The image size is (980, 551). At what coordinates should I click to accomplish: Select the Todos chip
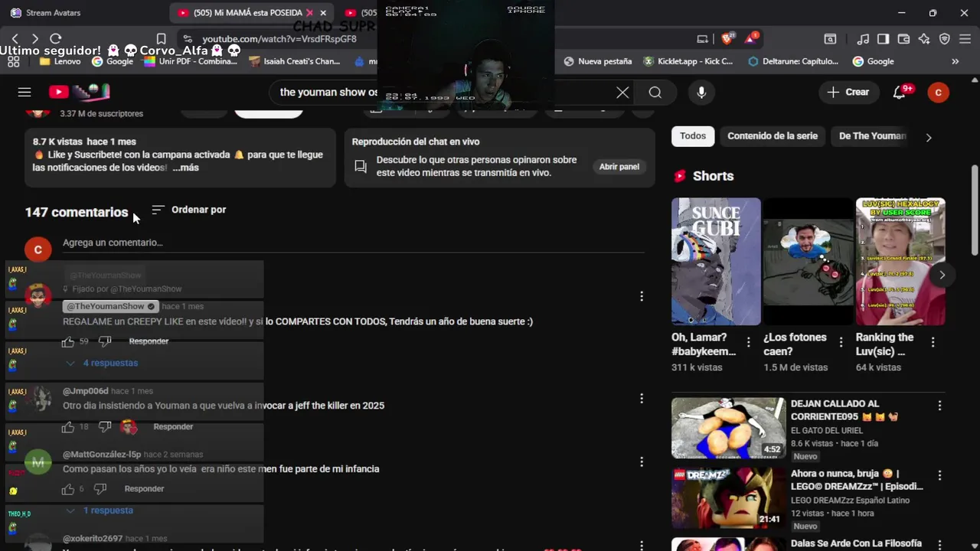coord(693,136)
